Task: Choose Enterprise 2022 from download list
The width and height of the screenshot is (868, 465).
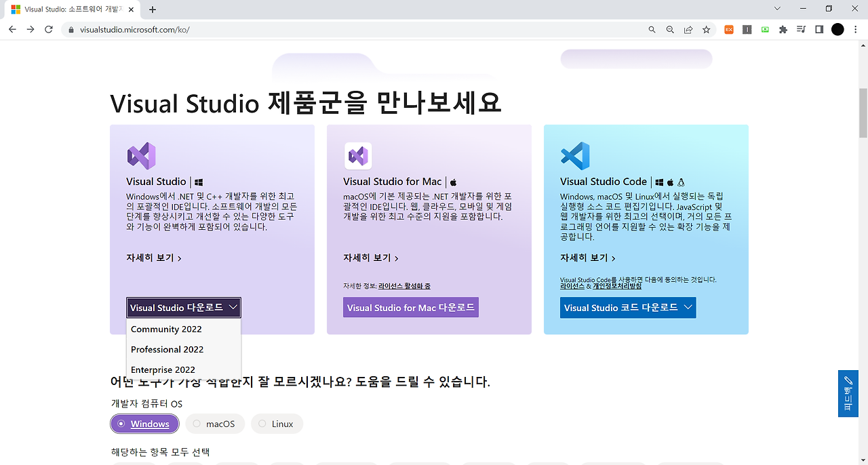Action: [x=183, y=369]
